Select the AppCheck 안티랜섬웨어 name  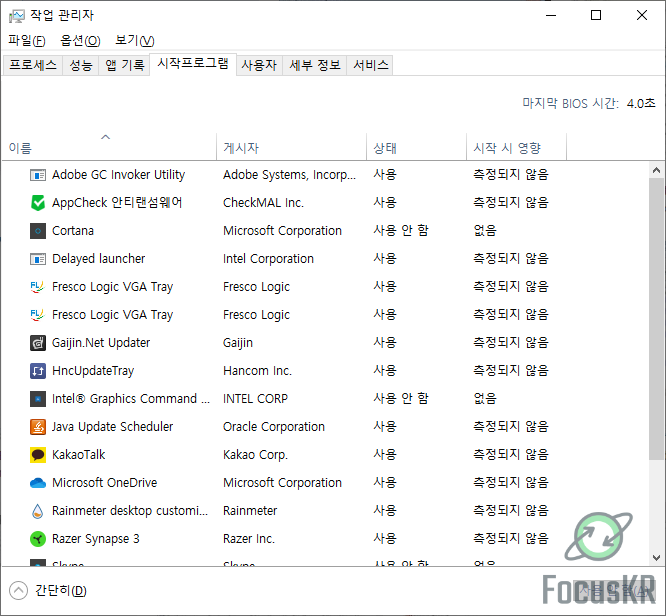[117, 203]
